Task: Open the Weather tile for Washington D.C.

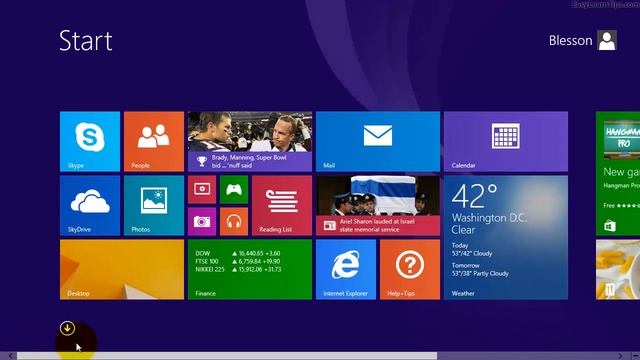Action: [x=506, y=238]
